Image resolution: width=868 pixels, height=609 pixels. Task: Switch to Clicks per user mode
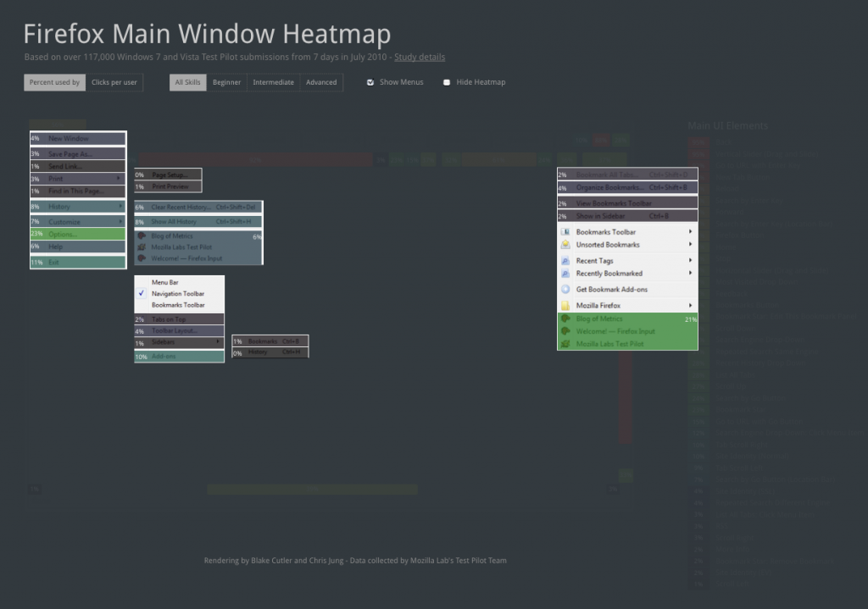tap(114, 82)
